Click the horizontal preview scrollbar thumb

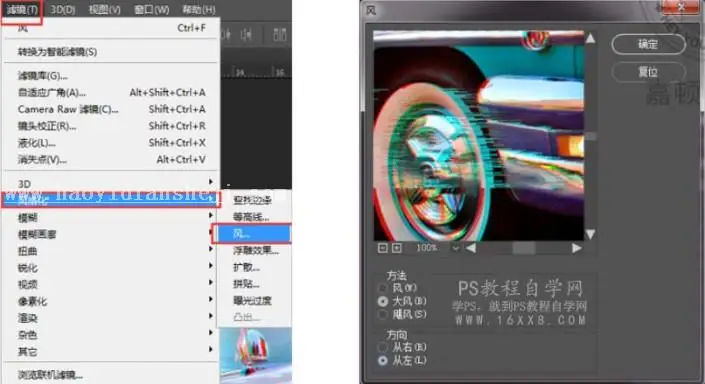524,248
